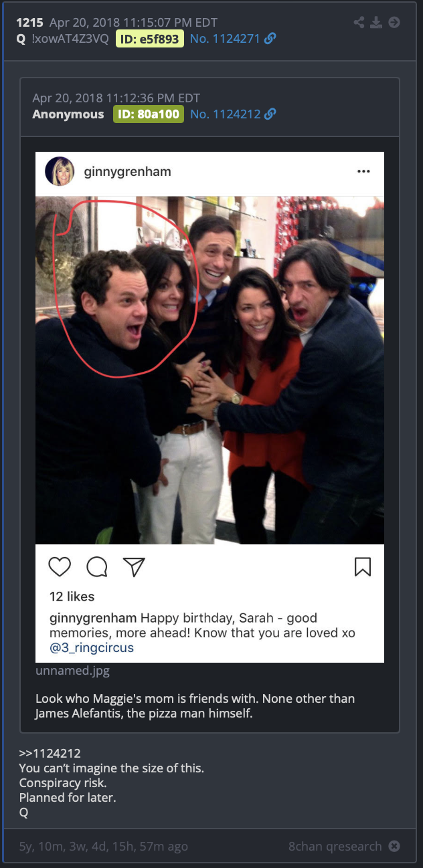Screen dimensions: 423x868
Task: Click the ID: 80a100 badge
Action: click(147, 114)
